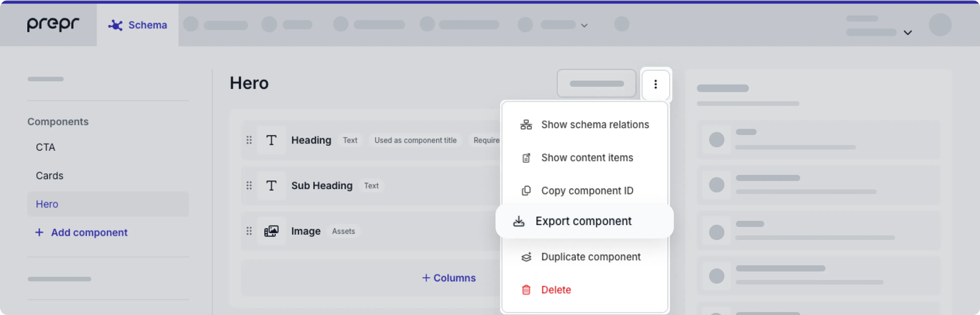980x315 pixels.
Task: Click the Hero component title
Action: (249, 83)
